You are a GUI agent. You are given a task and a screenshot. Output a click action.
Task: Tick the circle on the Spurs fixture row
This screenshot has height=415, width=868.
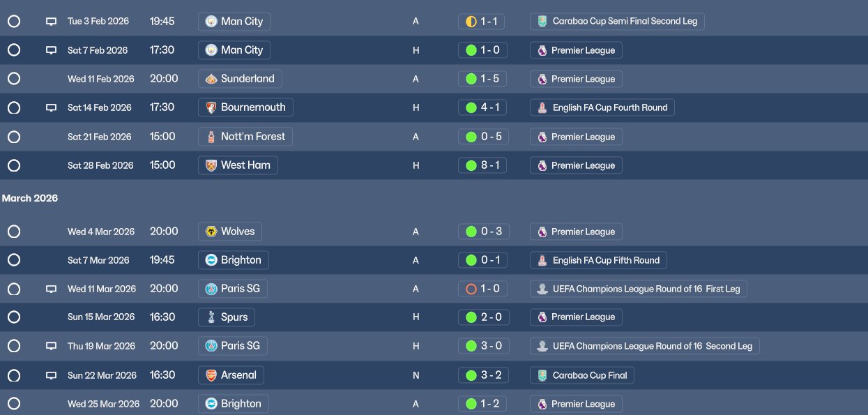[x=14, y=317]
